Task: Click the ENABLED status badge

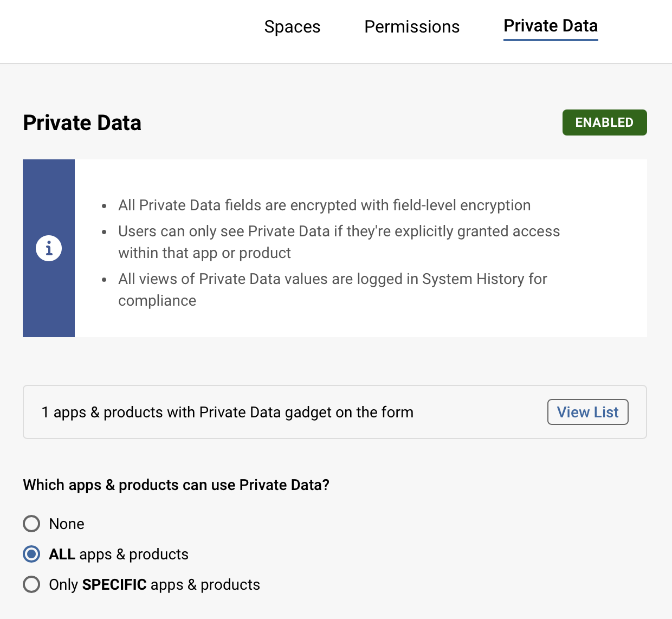Action: [x=604, y=122]
